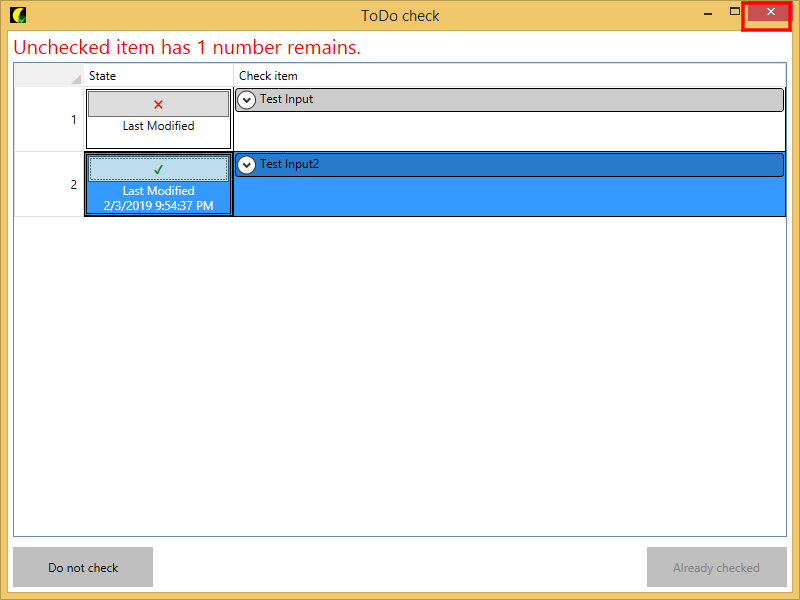Select the Test Input text label
800x600 pixels.
pos(286,99)
